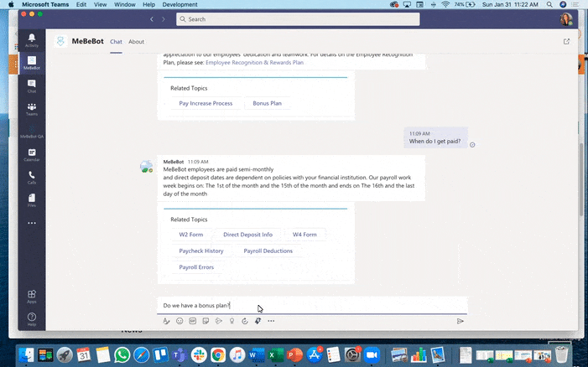Choose the Payroll Deductions topic

[x=268, y=251]
